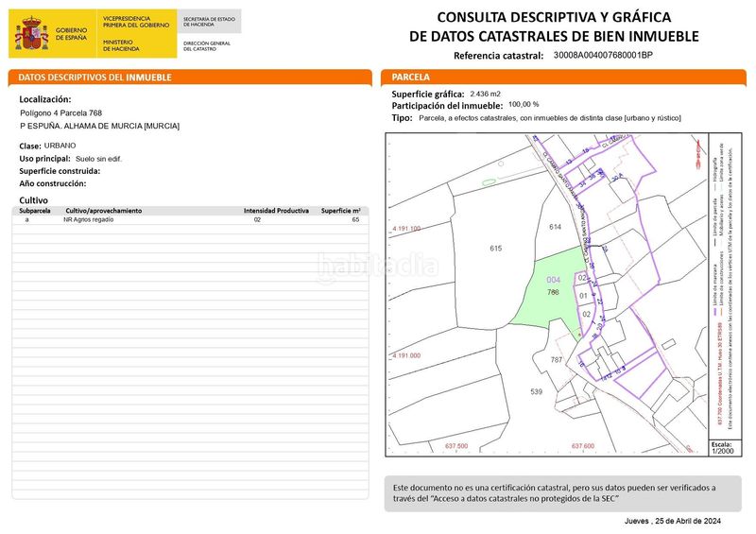
Task: Select the NR Agrios regadío table row
Action: coord(189,219)
